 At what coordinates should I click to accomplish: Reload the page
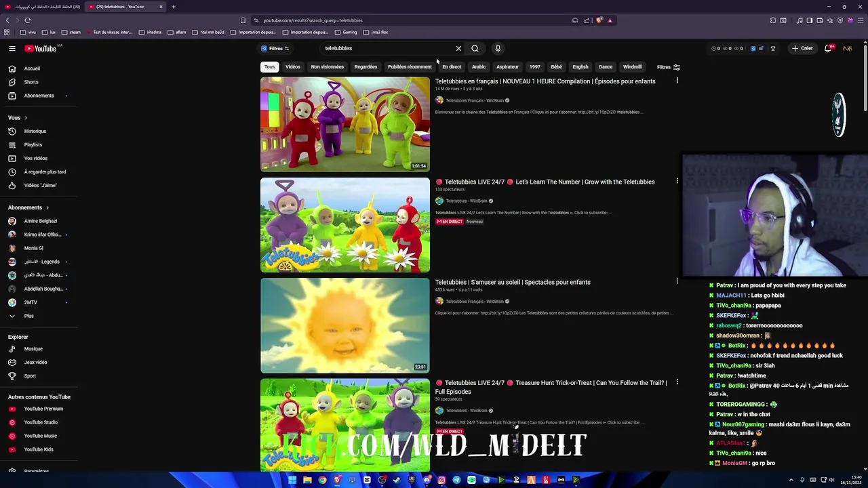click(28, 20)
